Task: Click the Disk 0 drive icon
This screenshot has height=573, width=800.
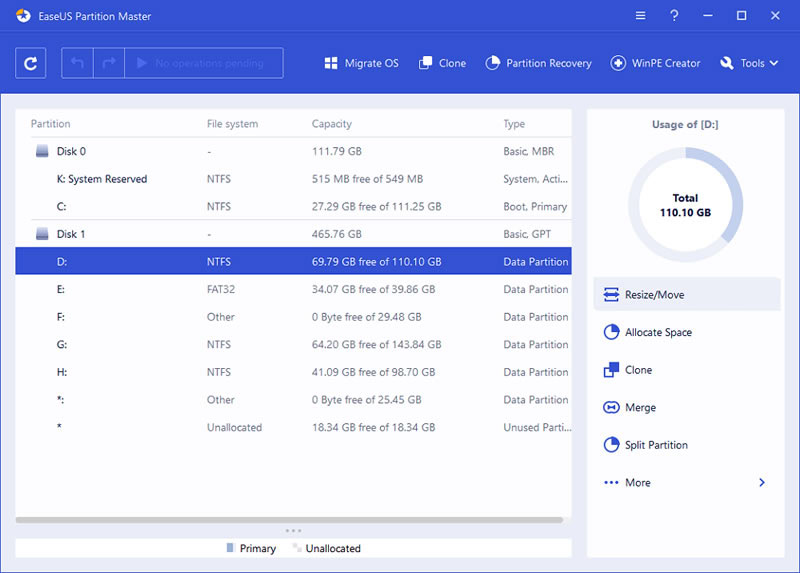Action: [42, 151]
